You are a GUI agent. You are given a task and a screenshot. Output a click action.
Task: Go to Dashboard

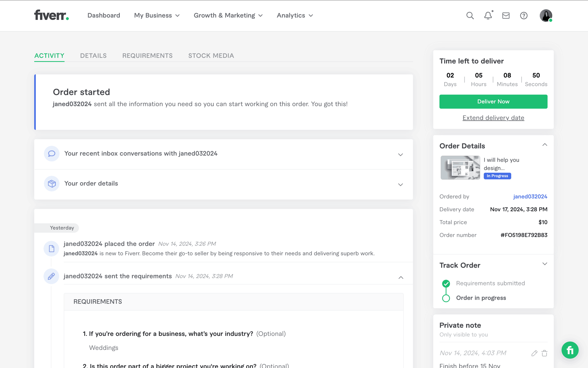(104, 15)
